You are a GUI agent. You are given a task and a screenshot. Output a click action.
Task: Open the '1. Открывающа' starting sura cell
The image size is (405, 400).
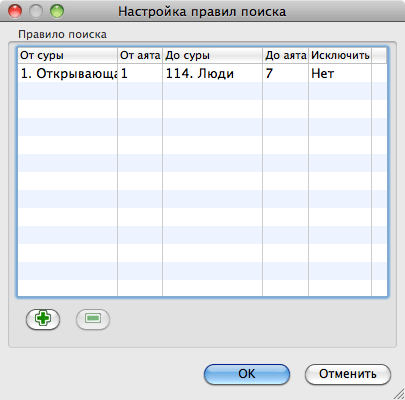(68, 73)
